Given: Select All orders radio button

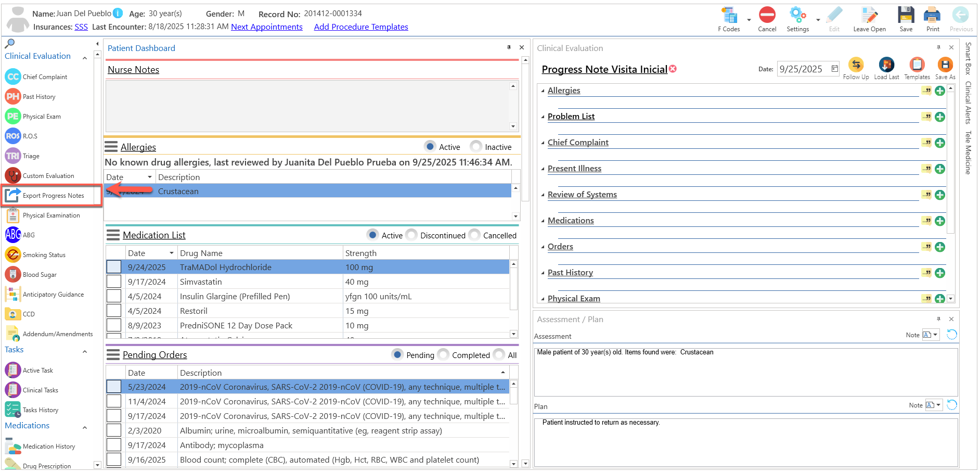Looking at the screenshot, I should click(499, 354).
